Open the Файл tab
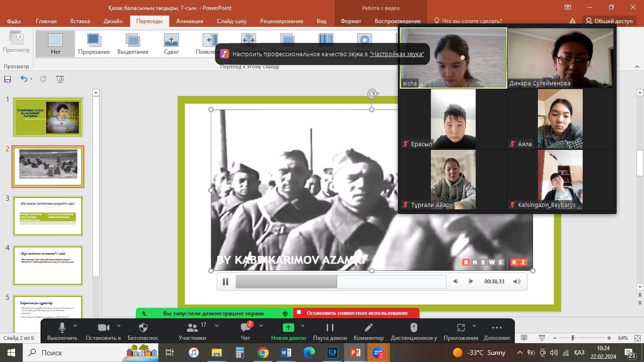This screenshot has height=362, width=644. point(14,21)
